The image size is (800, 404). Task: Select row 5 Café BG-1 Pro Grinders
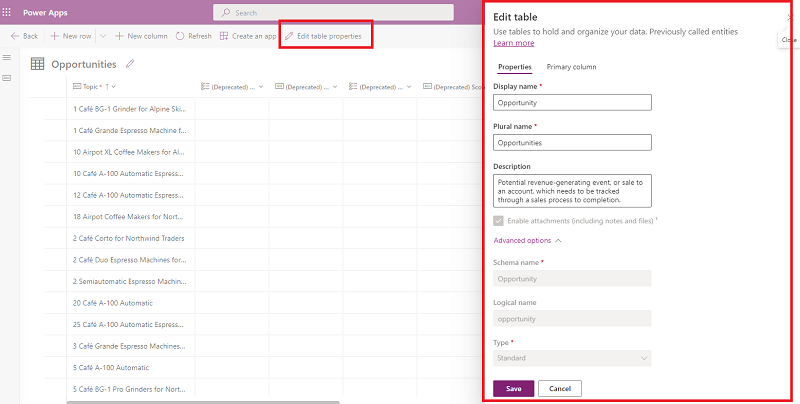click(x=130, y=389)
